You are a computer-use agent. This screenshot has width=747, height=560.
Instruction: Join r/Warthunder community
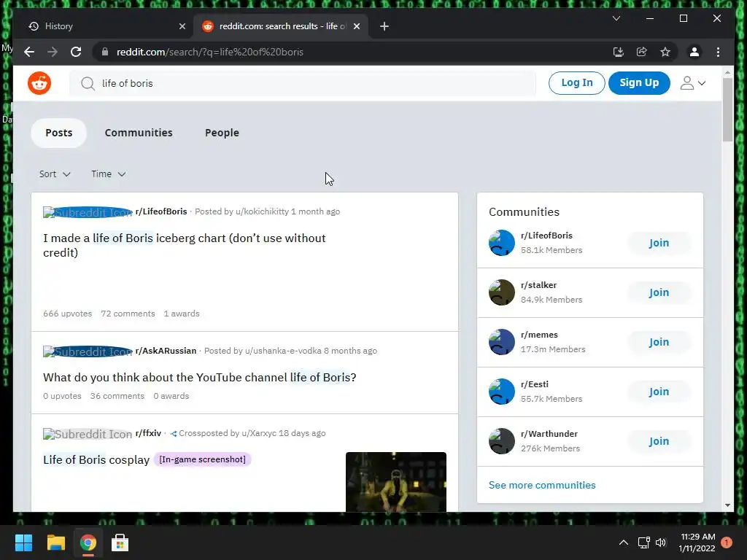click(659, 441)
